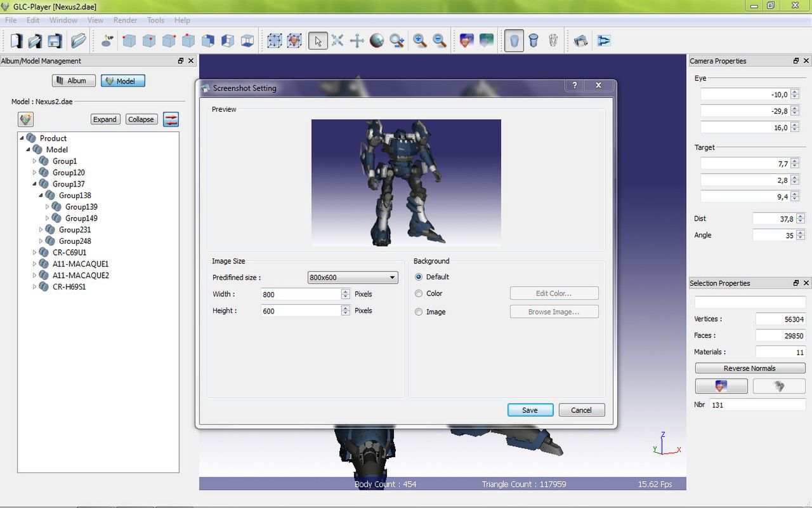Click the Reverse Normals button
This screenshot has height=508, width=812.
[750, 368]
